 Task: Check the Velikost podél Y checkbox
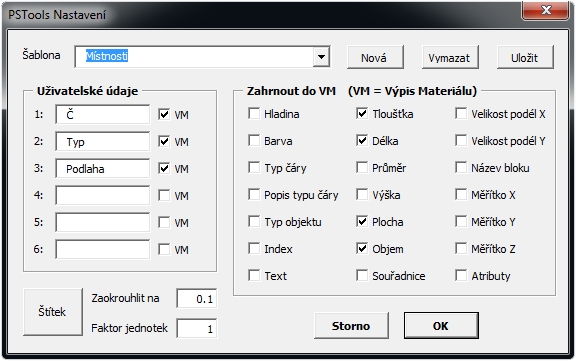click(461, 140)
